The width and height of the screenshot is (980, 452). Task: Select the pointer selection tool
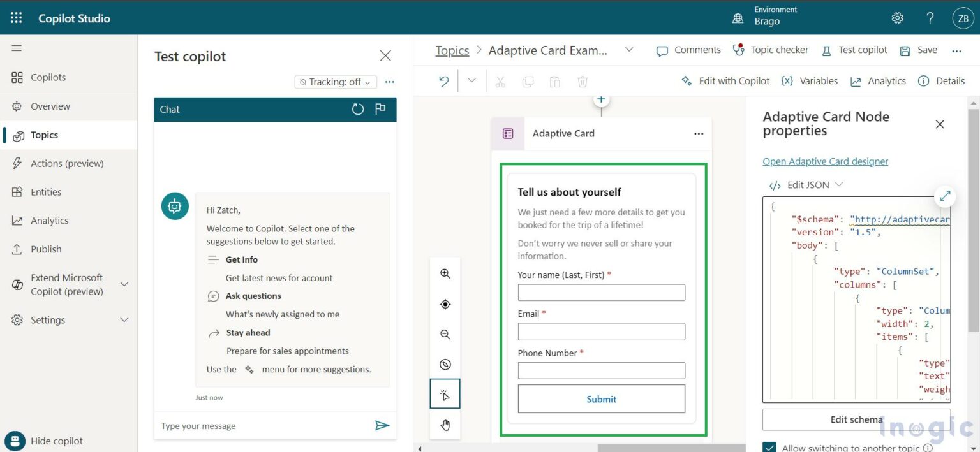[445, 393]
